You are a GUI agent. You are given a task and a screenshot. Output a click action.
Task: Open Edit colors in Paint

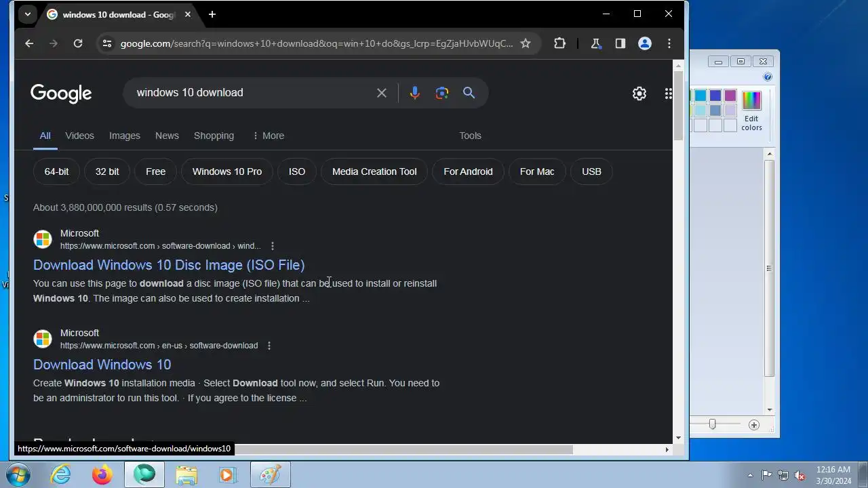751,110
